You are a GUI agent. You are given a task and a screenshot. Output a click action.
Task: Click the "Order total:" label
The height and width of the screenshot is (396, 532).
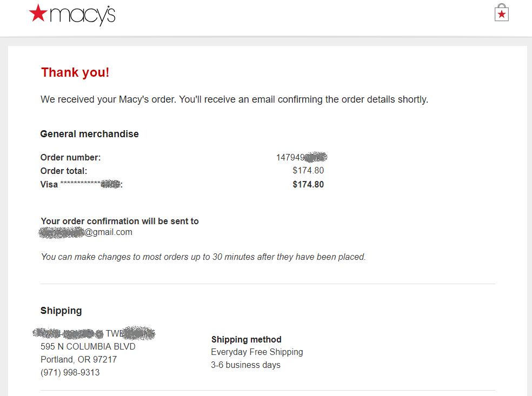[x=63, y=171]
